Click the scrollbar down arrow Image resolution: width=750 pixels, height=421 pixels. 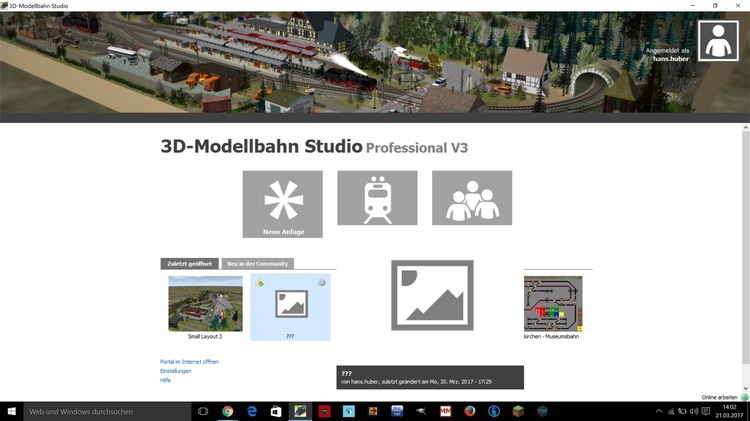(746, 388)
